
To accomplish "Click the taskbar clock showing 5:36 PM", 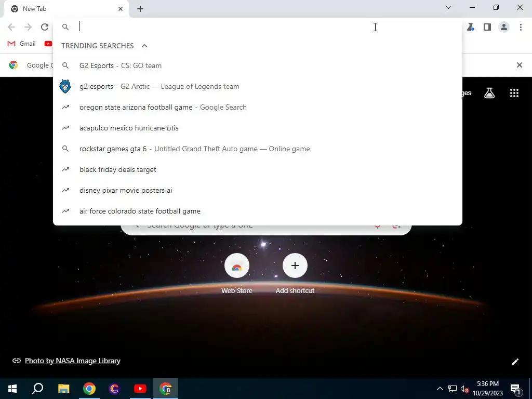I will (x=488, y=389).
